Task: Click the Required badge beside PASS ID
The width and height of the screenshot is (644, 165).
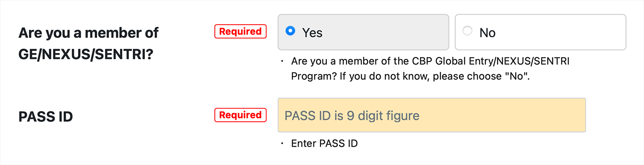Action: (x=240, y=115)
